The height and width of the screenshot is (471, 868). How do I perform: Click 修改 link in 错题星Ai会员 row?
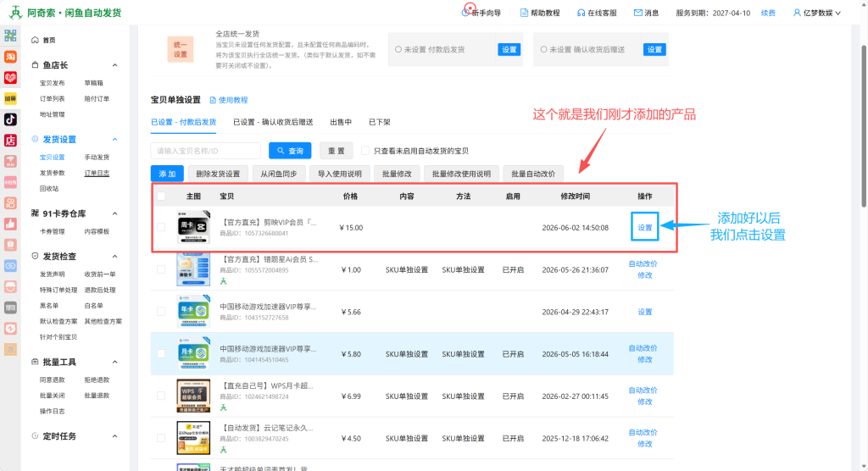(x=644, y=275)
